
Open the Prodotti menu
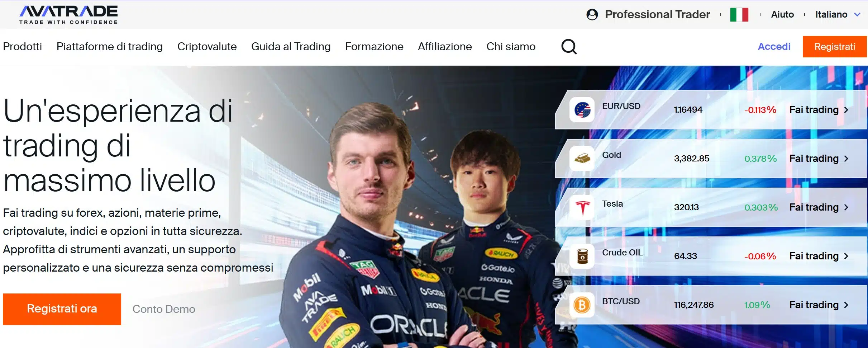pos(23,47)
